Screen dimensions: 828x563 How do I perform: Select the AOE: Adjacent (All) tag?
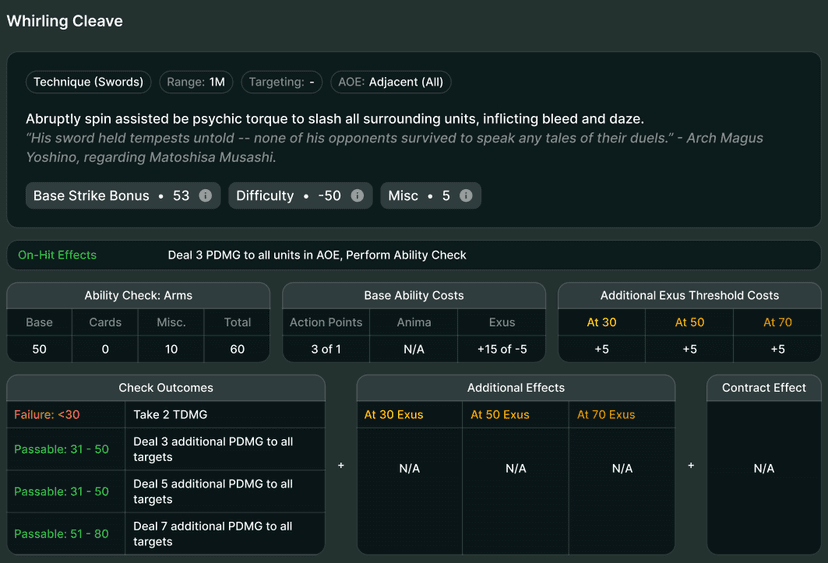391,82
